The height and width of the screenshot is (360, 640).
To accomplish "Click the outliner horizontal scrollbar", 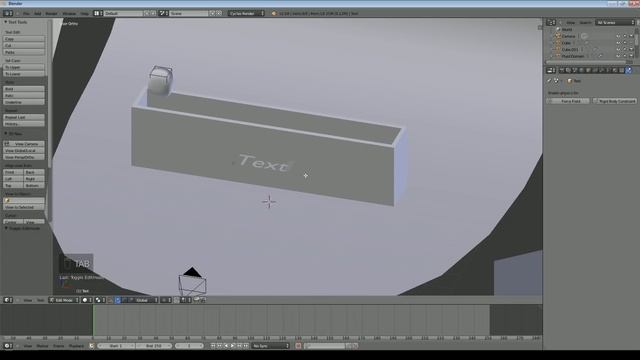I will (586, 62).
